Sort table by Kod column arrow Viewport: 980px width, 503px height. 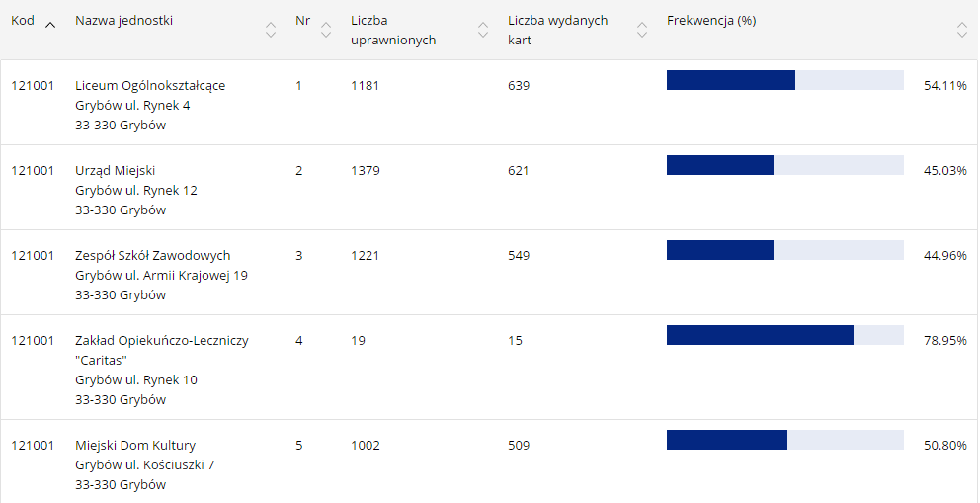(x=50, y=23)
